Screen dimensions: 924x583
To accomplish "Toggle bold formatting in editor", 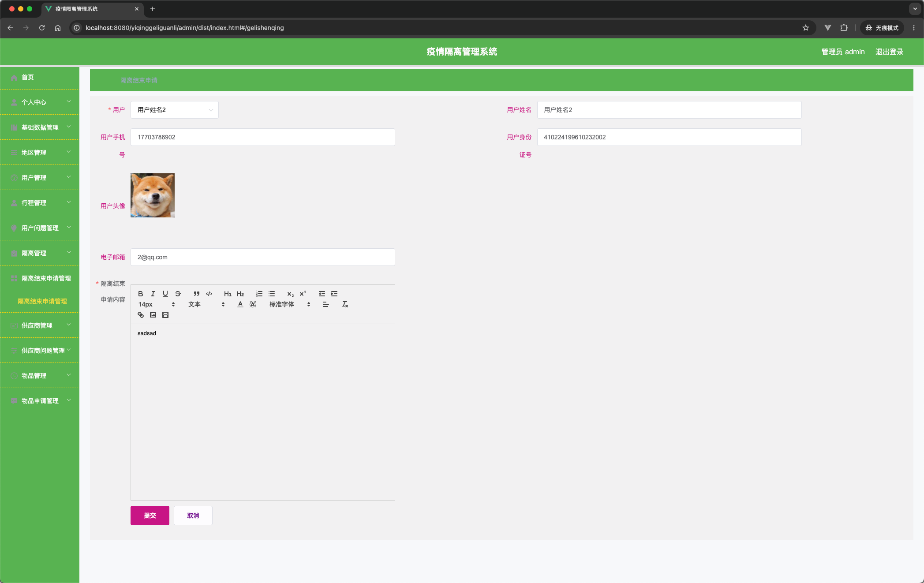I will point(141,294).
